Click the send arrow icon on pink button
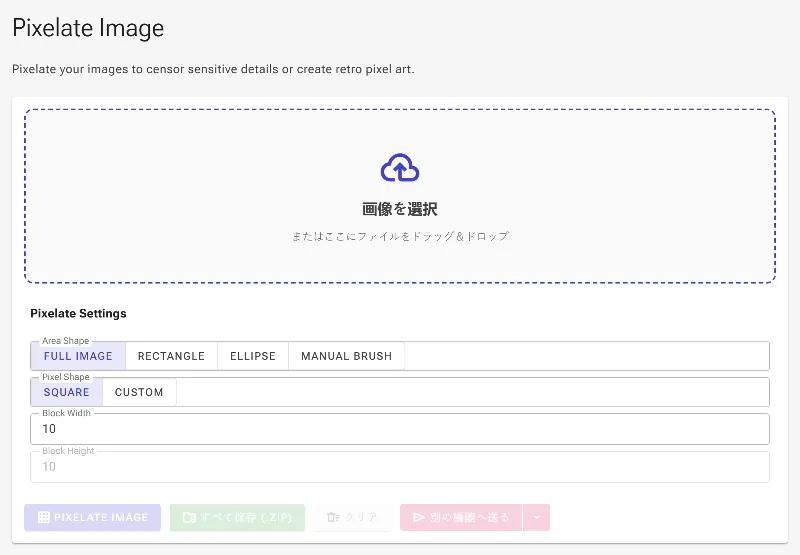The width and height of the screenshot is (800, 555). (419, 517)
